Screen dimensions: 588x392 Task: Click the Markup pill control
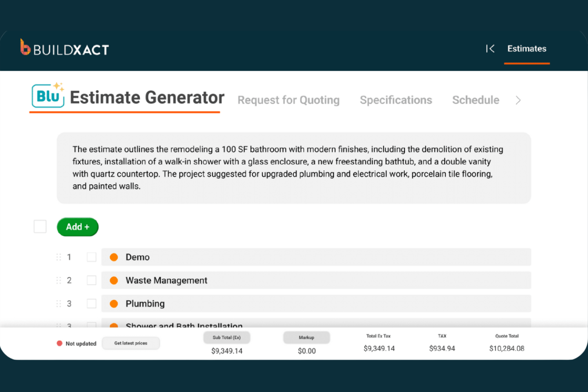tap(306, 337)
